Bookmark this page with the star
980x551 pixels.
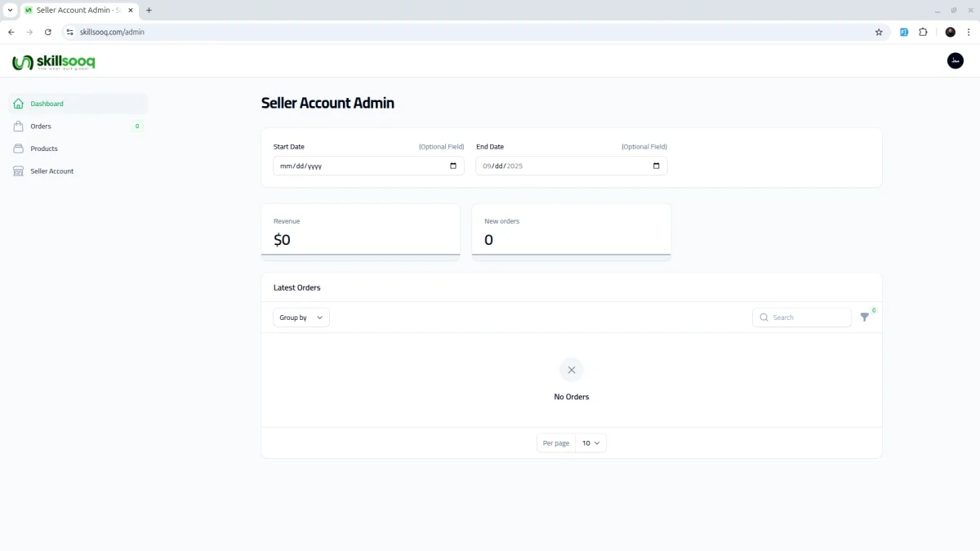(x=879, y=32)
